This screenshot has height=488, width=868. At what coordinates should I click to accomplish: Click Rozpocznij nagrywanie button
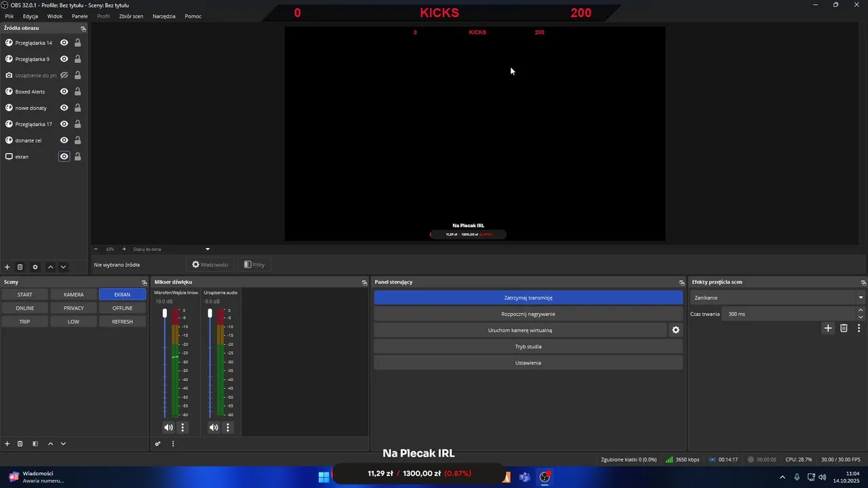tap(528, 314)
